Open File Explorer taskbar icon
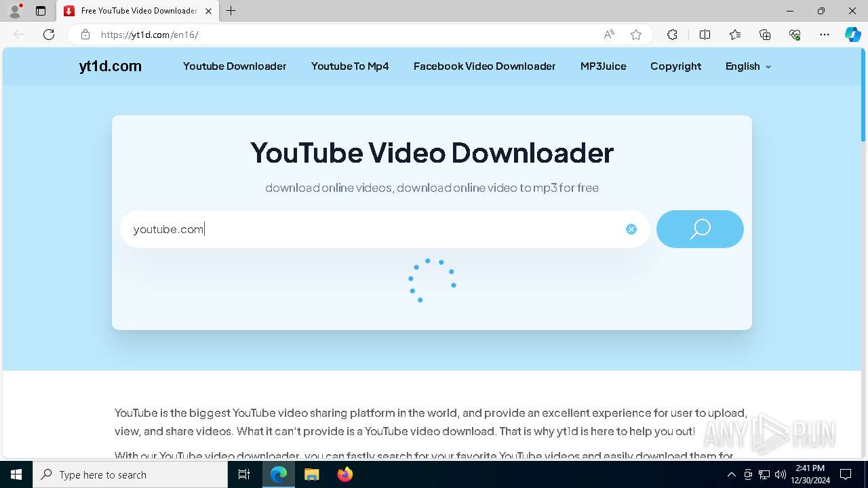Image resolution: width=868 pixels, height=488 pixels. tap(312, 474)
